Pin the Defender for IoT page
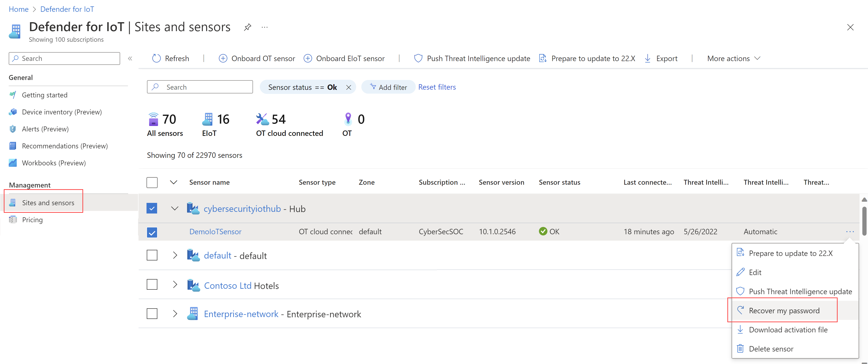Viewport: 868px width, 364px height. (248, 27)
